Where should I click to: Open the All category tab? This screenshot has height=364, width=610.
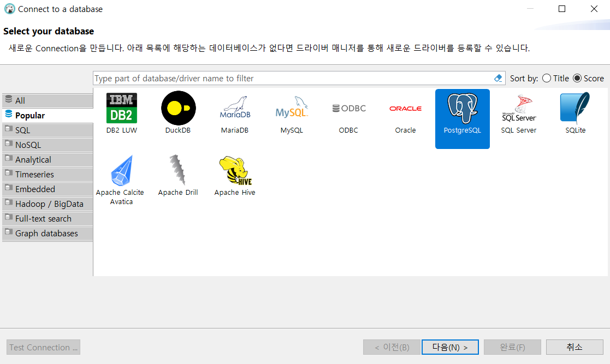pyautogui.click(x=48, y=101)
